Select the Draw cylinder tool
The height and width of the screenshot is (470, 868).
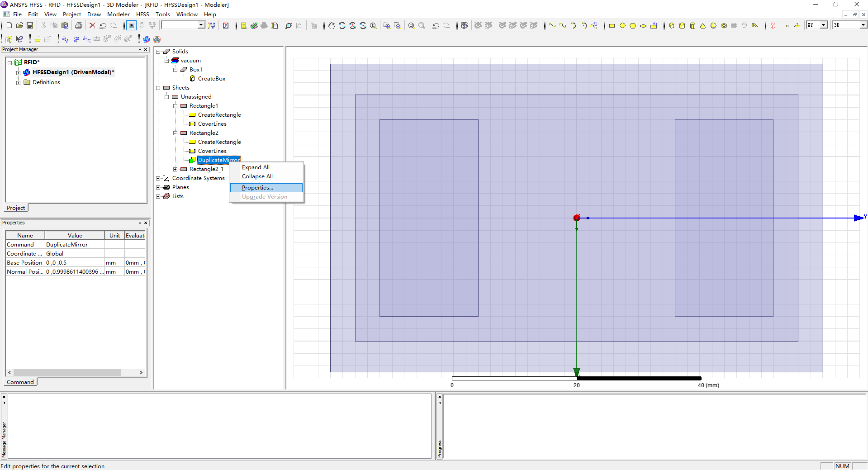(x=682, y=26)
